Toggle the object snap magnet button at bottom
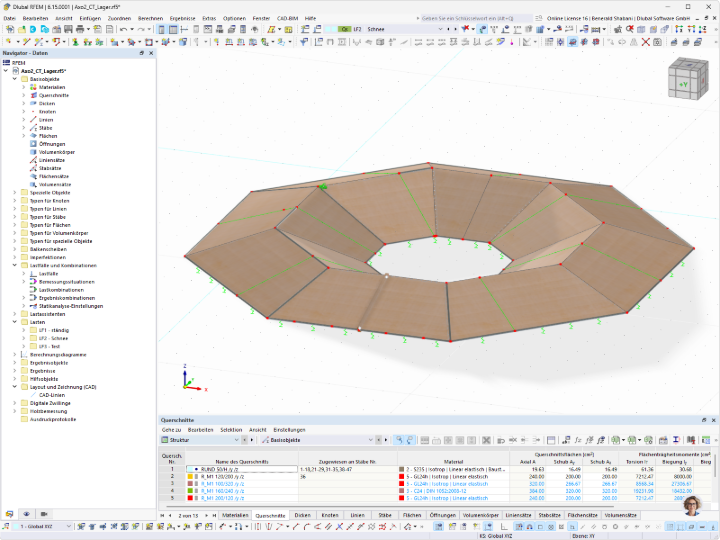The image size is (720, 540). point(530,527)
